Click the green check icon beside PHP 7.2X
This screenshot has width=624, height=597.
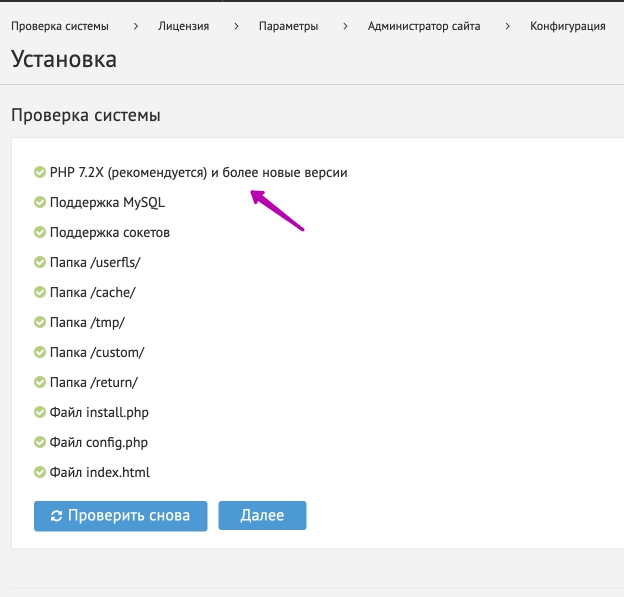(x=40, y=173)
